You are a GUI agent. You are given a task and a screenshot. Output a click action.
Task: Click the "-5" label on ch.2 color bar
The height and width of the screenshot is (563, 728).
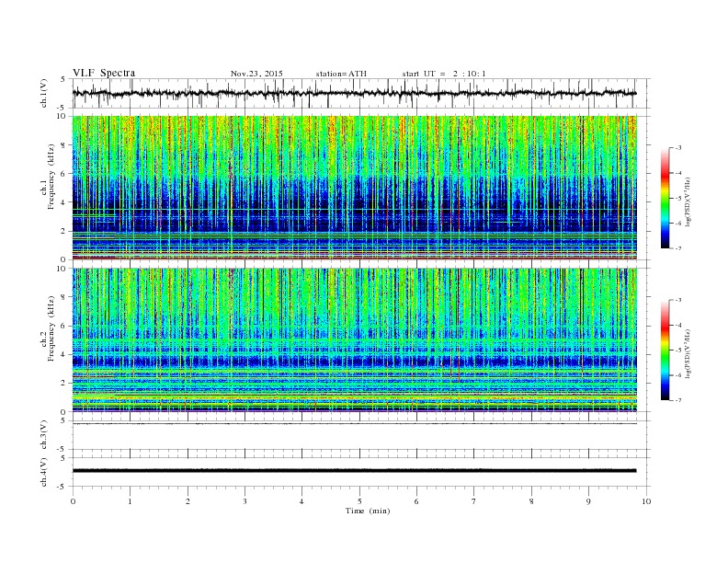coord(677,350)
